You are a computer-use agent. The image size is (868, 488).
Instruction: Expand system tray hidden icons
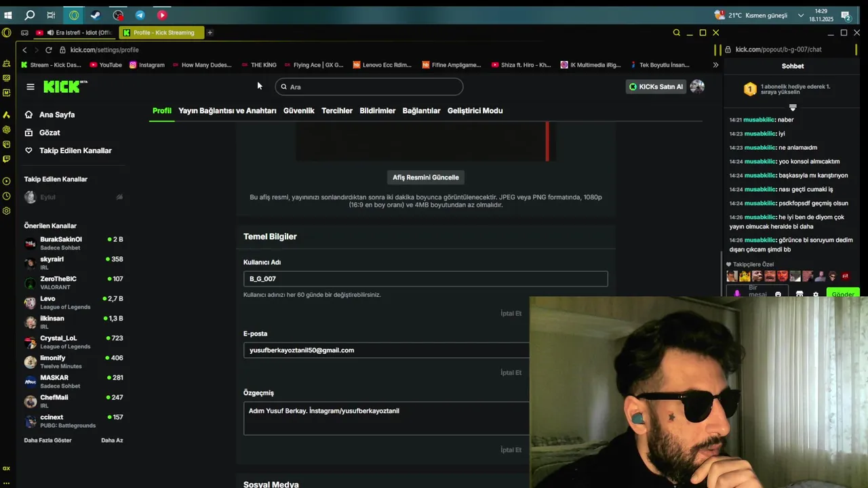coord(801,15)
